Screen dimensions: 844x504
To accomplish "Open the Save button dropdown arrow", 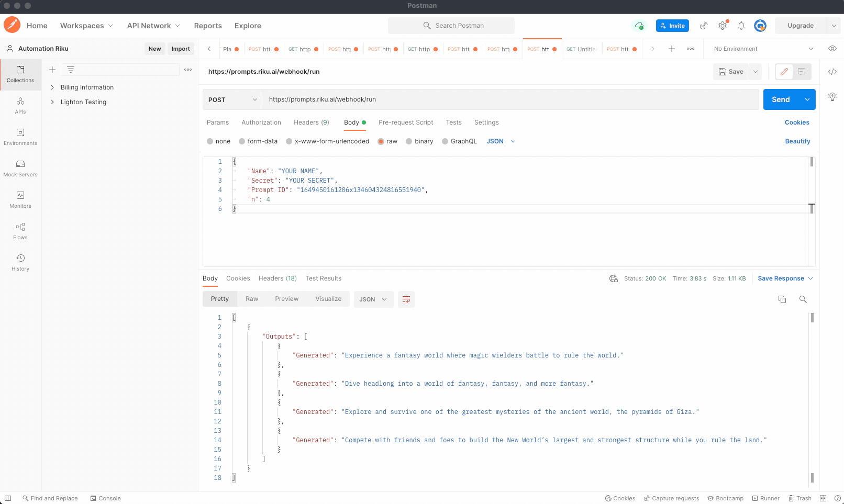I will [x=755, y=72].
